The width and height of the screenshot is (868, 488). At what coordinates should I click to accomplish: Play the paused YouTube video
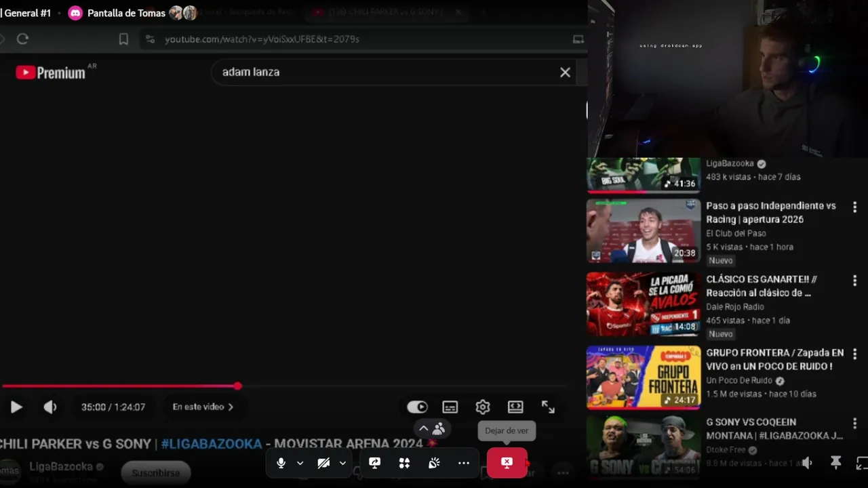tap(16, 407)
